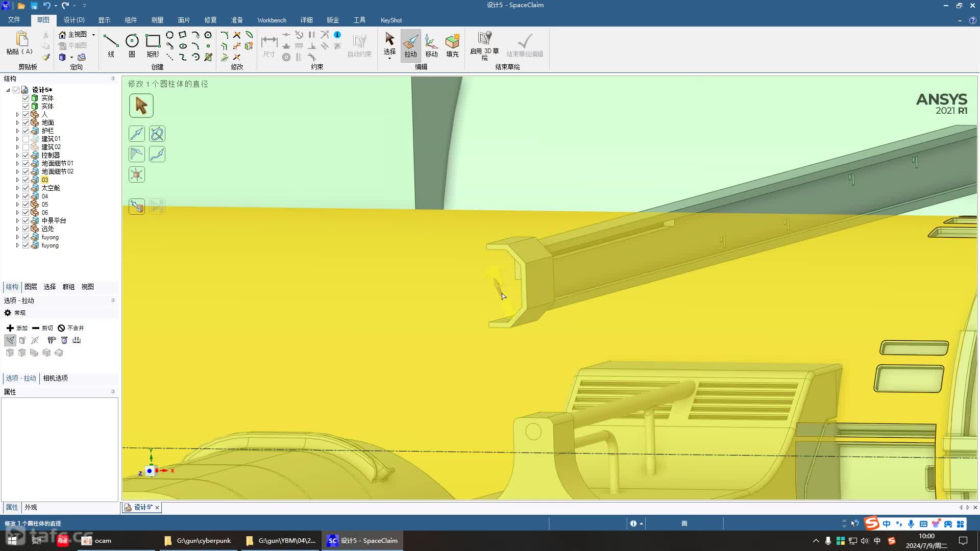Toggle visibility checkbox for 建筑02
This screenshot has width=980, height=551.
pyautogui.click(x=26, y=147)
